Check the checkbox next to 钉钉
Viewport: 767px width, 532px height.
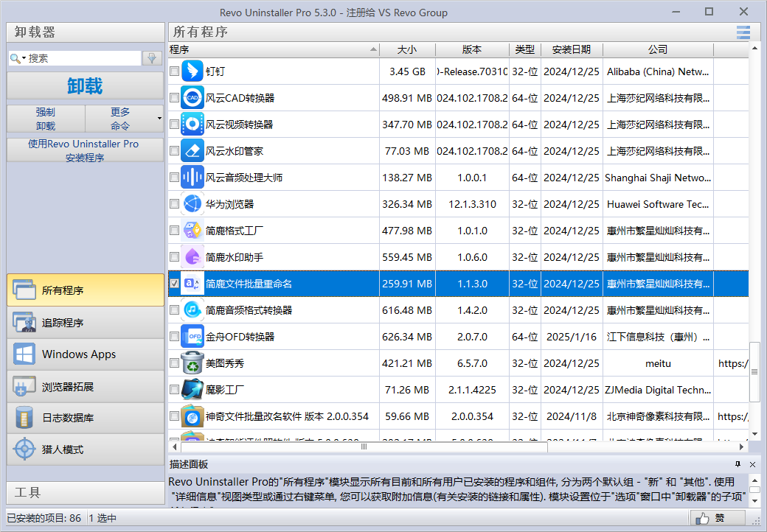coord(175,71)
